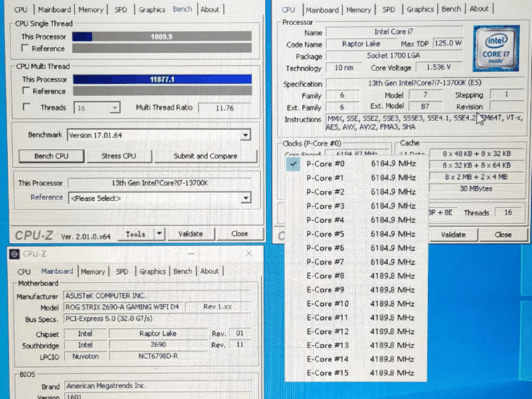Select P-Core #7 from clocks menu
532x399 pixels.
coord(356,262)
